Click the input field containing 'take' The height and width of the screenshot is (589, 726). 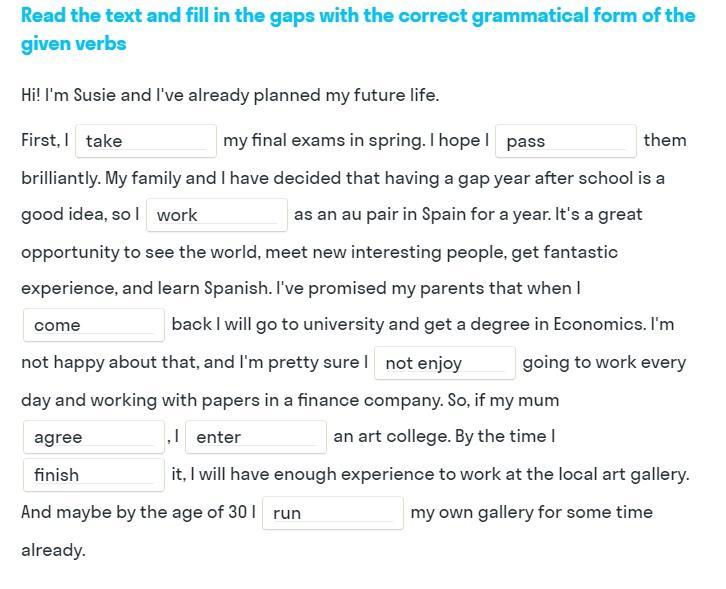[x=146, y=141]
